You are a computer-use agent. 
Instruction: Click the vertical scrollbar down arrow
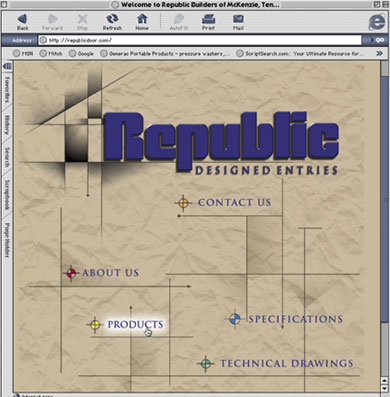(384, 389)
